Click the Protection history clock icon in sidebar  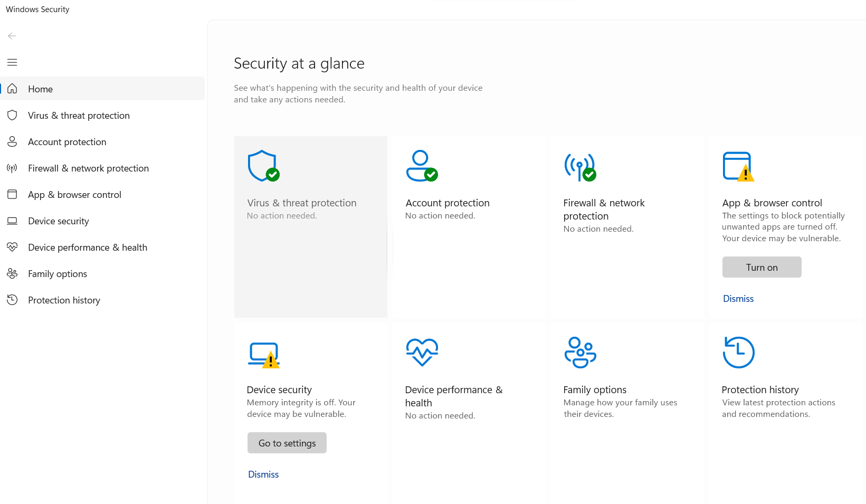pyautogui.click(x=12, y=300)
